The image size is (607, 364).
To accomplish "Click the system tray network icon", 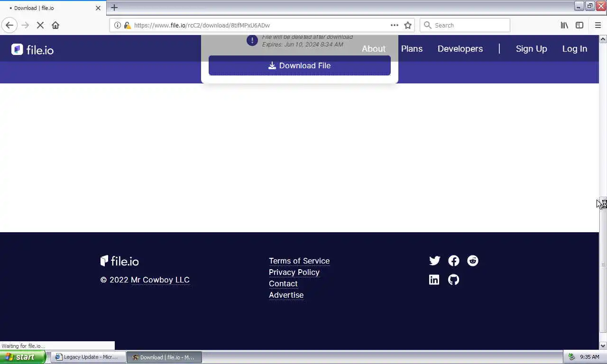I will click(x=572, y=357).
